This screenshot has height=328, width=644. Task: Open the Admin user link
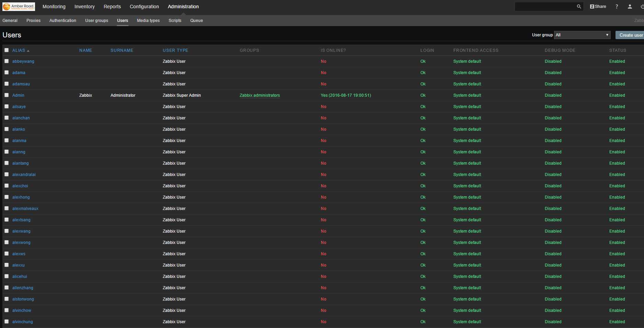pos(18,95)
